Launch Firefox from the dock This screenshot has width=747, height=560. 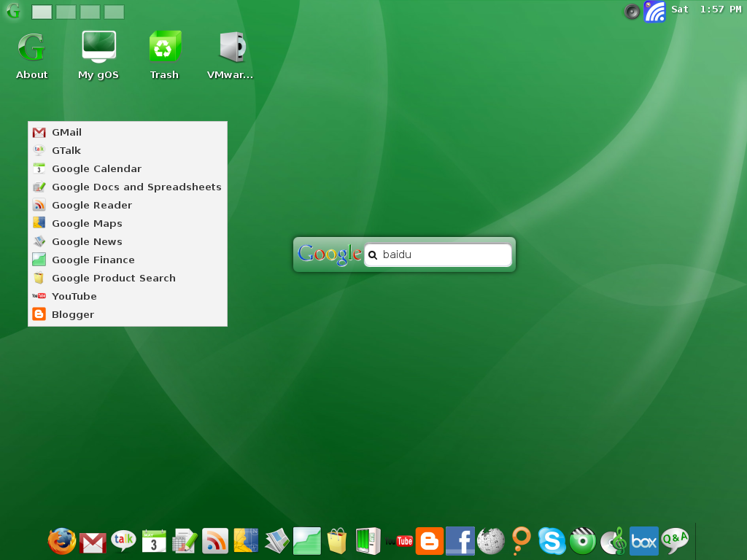(61, 541)
